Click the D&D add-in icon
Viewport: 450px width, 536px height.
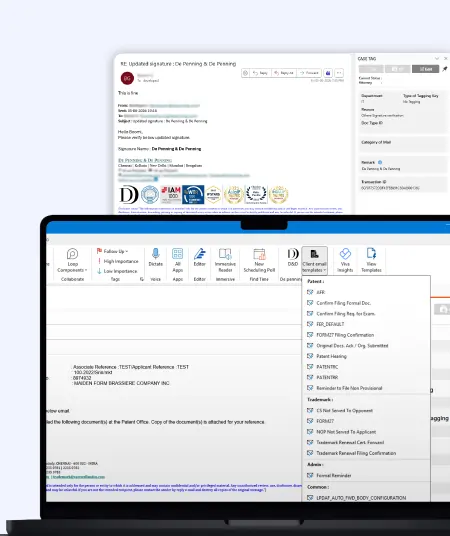point(293,257)
